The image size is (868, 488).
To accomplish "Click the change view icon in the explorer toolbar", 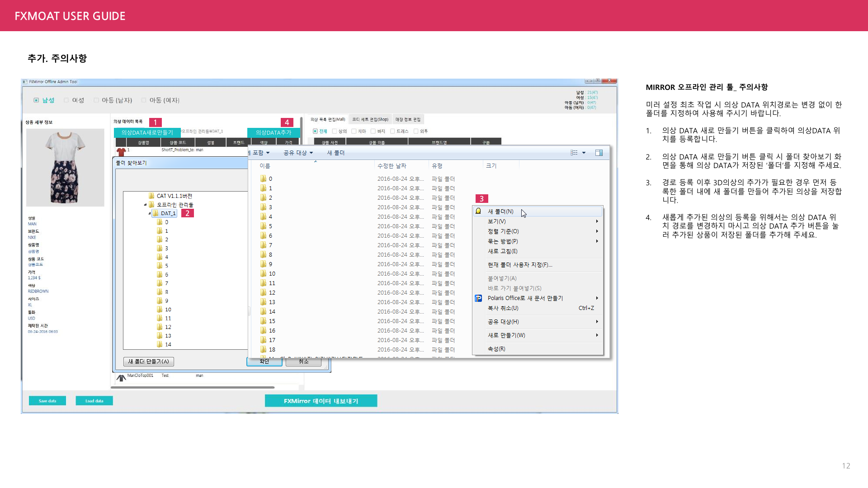I will coord(574,153).
